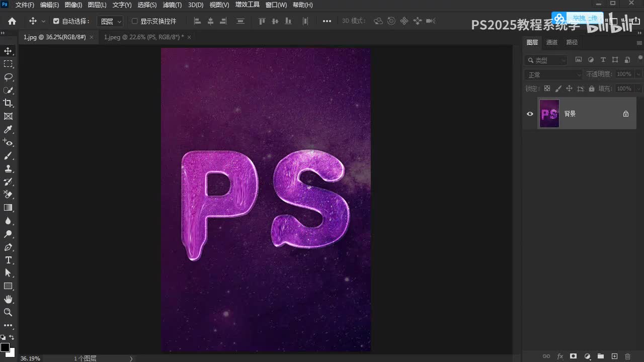Create a new layer
644x362 pixels.
[614, 356]
